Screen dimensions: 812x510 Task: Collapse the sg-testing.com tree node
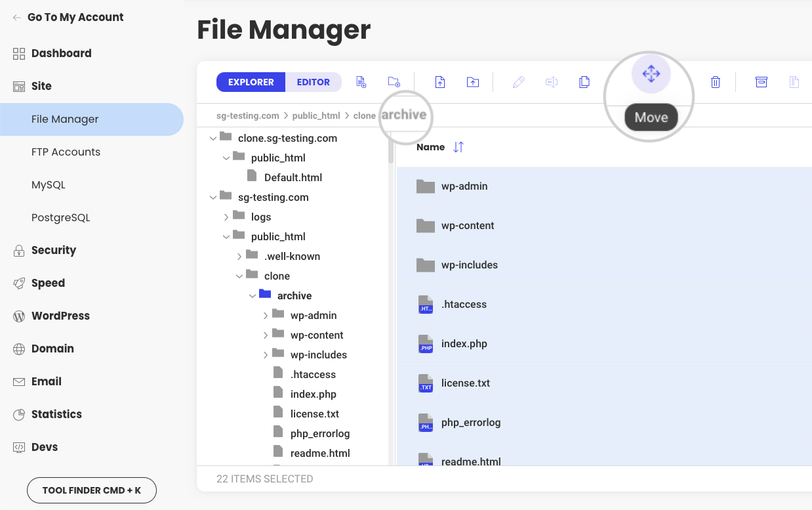click(x=213, y=198)
